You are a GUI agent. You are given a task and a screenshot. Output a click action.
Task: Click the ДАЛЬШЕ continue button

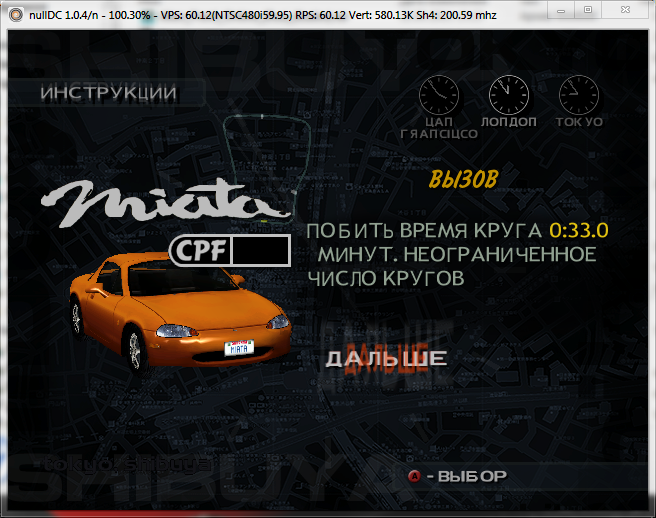pyautogui.click(x=386, y=359)
